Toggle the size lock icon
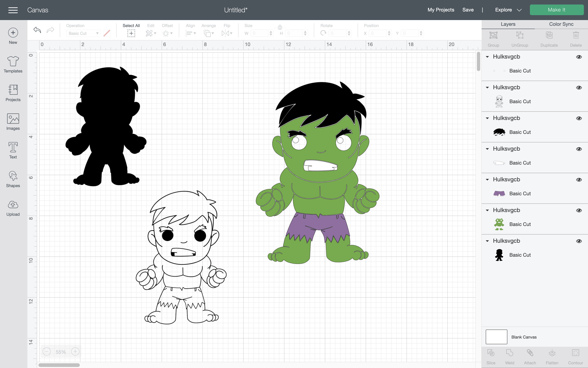 click(280, 27)
